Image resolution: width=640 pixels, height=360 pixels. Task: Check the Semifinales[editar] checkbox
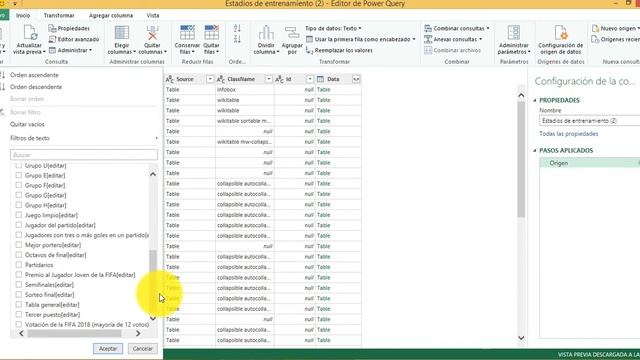pyautogui.click(x=18, y=284)
